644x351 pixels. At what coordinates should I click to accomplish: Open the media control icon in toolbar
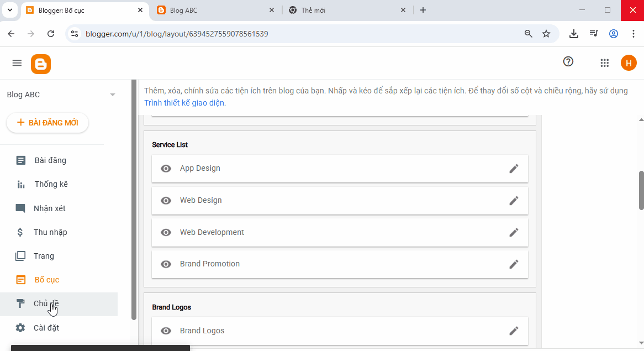click(594, 34)
